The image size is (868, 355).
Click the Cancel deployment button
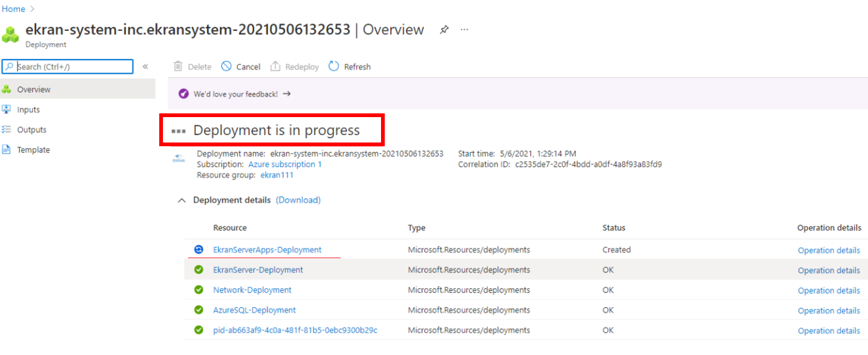click(241, 67)
